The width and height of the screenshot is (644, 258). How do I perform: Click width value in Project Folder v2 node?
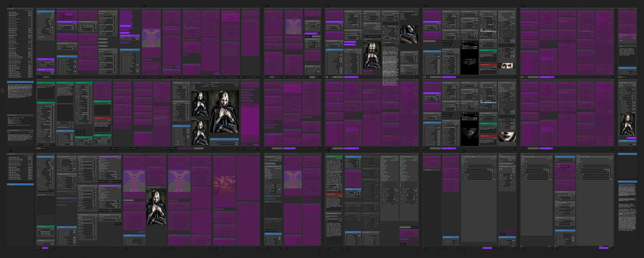pyautogui.click(x=46, y=31)
